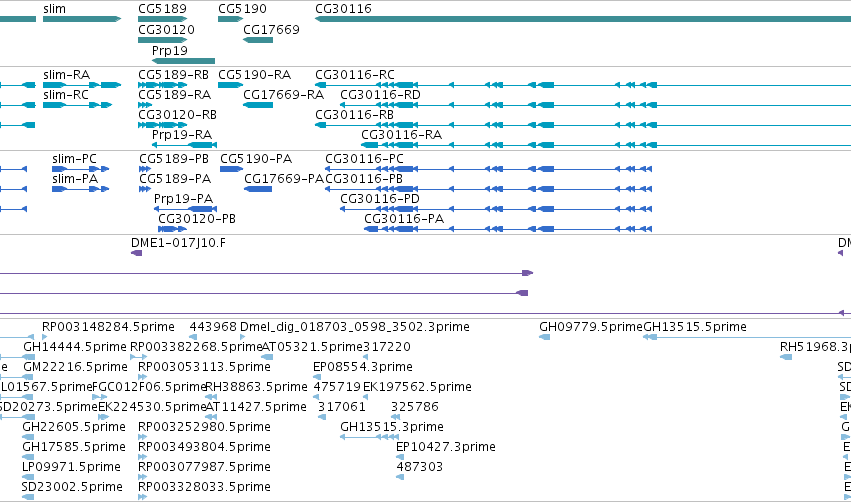Click transcript label slim-RA
The width and height of the screenshot is (851, 502).
pyautogui.click(x=66, y=74)
